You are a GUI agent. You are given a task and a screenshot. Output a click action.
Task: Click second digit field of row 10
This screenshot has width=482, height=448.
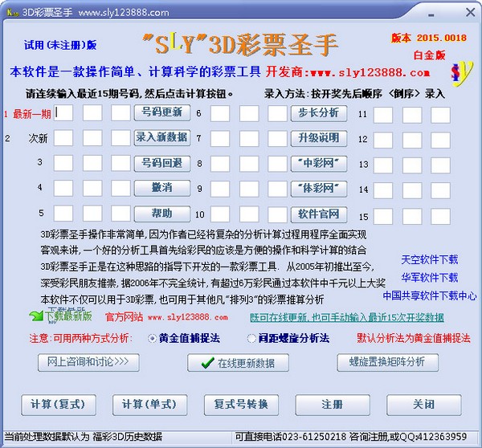pyautogui.click(x=249, y=214)
